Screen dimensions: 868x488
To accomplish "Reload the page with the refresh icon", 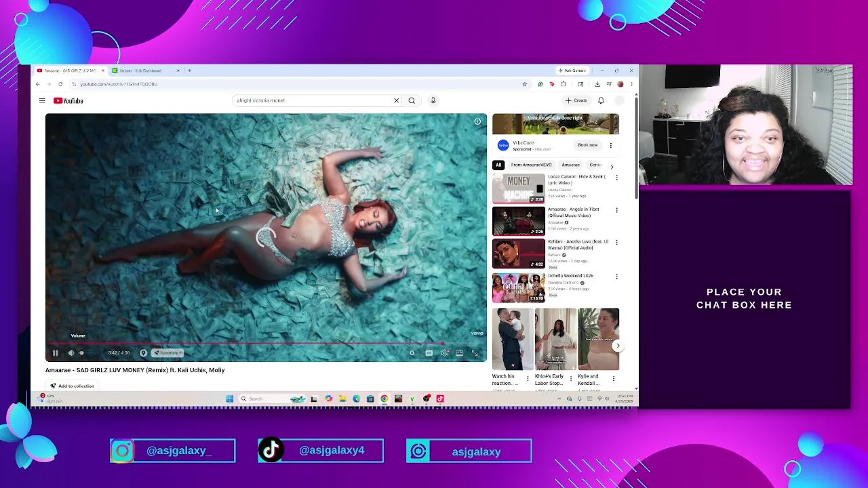I will click(x=60, y=84).
